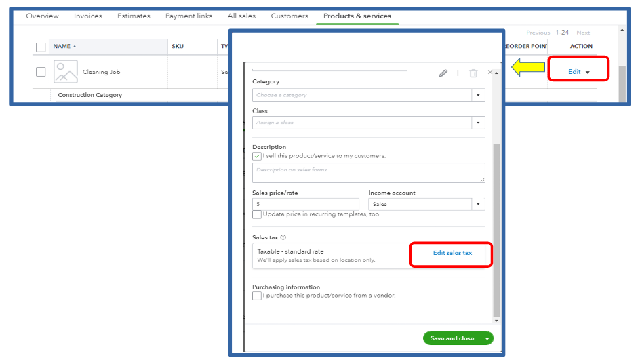
Task: Expand the Save and close arrow menu
Action: [x=487, y=338]
